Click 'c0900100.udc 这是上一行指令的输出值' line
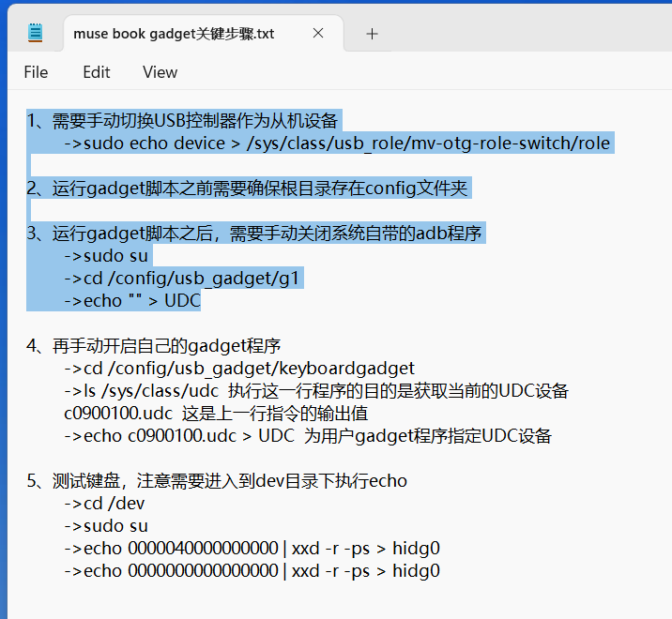Screen dimensions: 672x619 click(216, 414)
